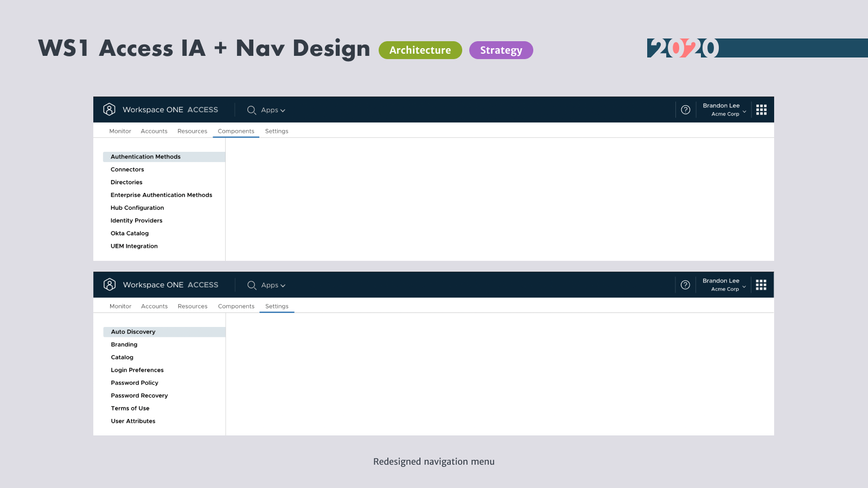The image size is (868, 488).
Task: Click the green Architecture tag
Action: (420, 50)
